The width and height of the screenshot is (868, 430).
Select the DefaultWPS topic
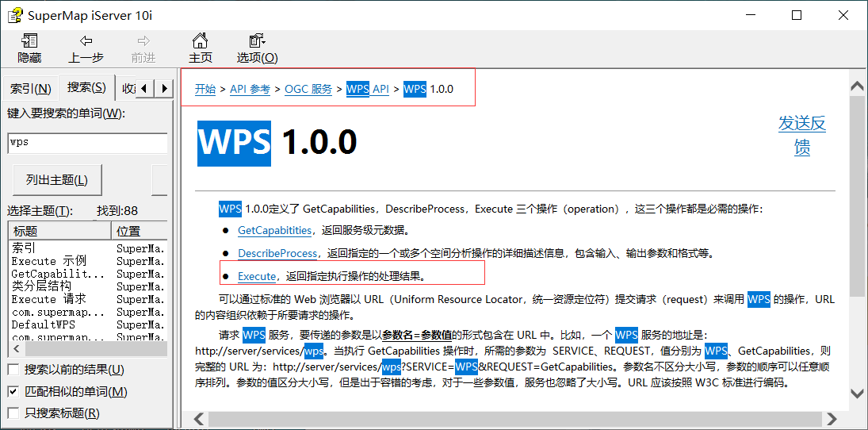pyautogui.click(x=43, y=324)
